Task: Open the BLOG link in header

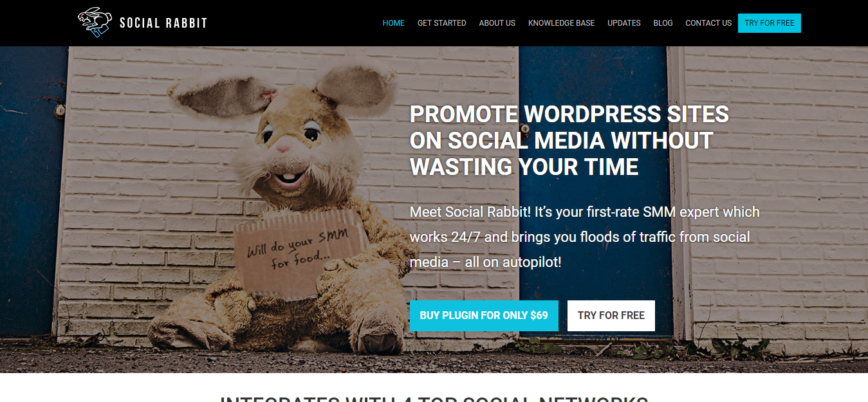Action: [663, 23]
